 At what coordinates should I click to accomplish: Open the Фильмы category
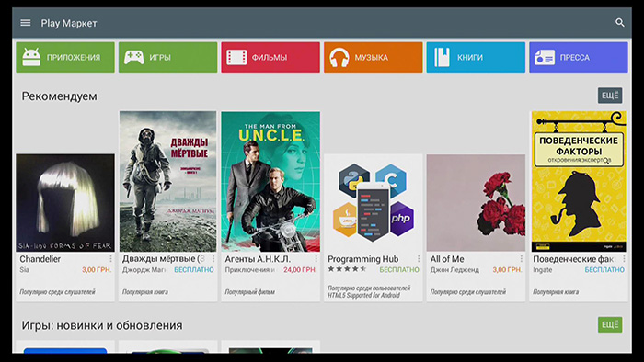point(270,57)
